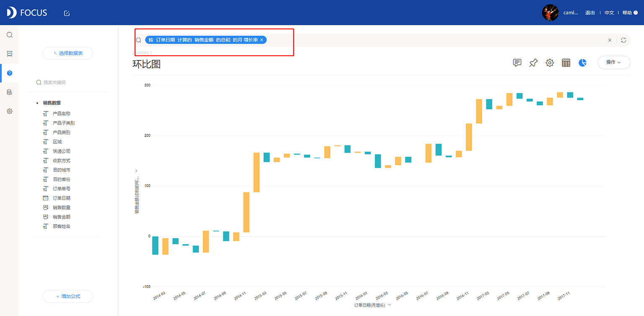
Task: Collapse the 销售数据 table tree
Action: [x=37, y=103]
